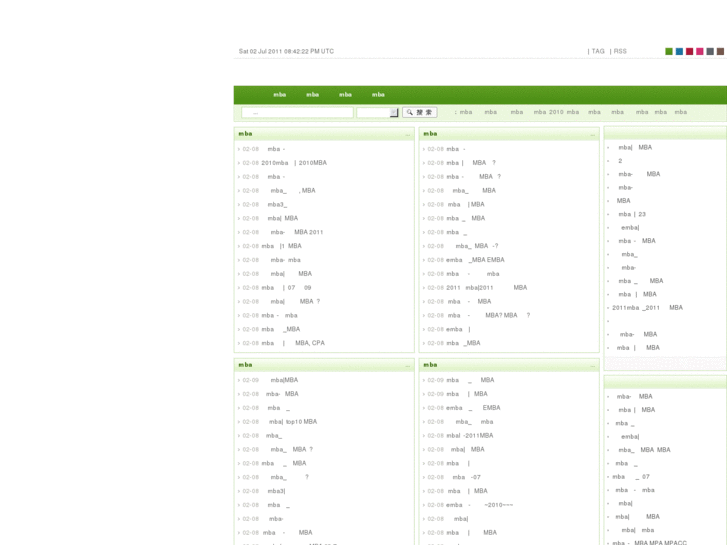
Task: Click the '2010' hot keyword beside search
Action: click(x=556, y=112)
